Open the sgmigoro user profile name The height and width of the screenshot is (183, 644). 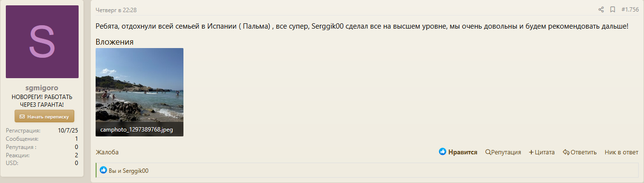42,88
